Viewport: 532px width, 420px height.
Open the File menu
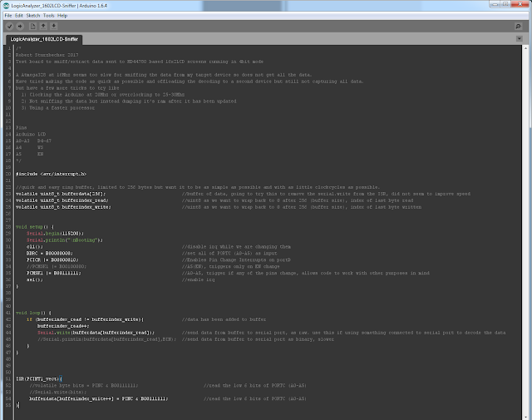(x=8, y=16)
